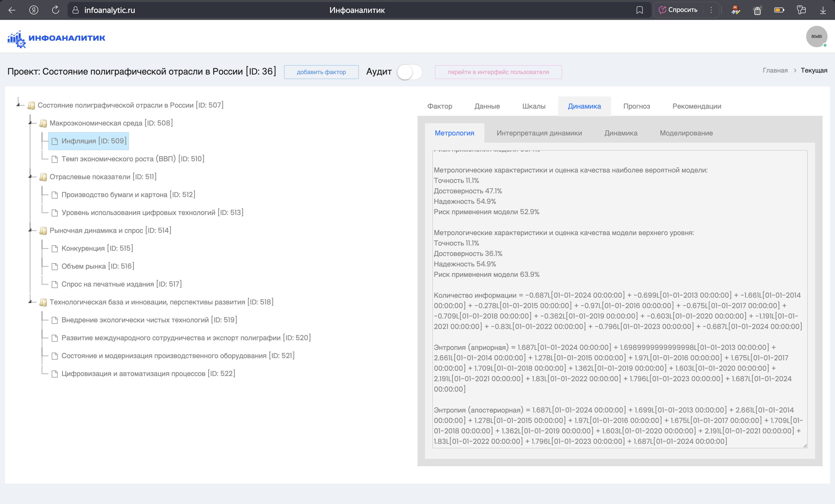Click the добавить фактор button
The image size is (835, 504).
[x=321, y=72]
